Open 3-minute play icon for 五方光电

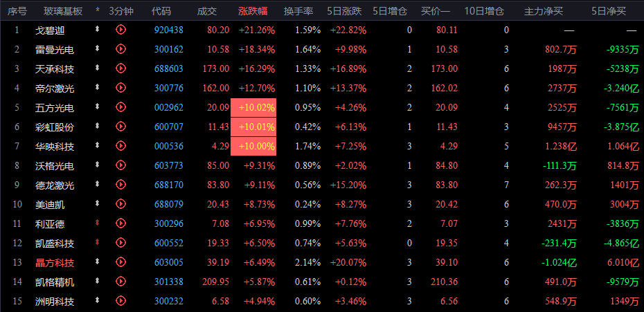point(120,107)
